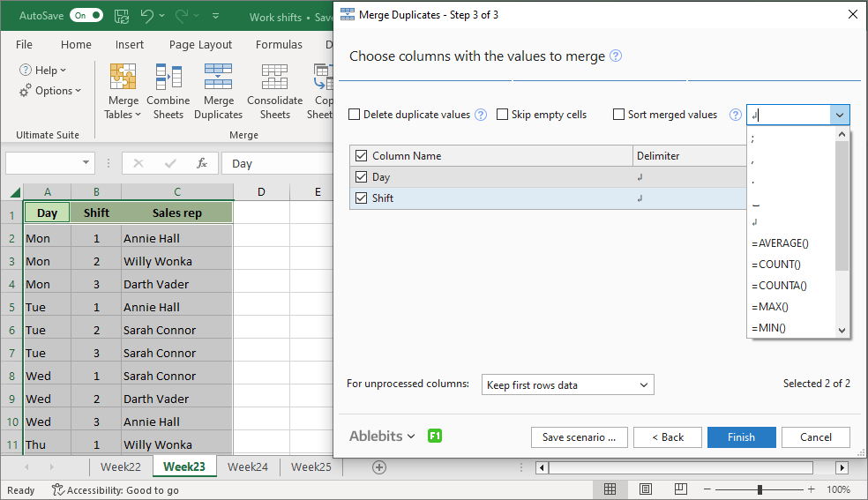Click horizontal scrollbar right arrow
The width and height of the screenshot is (868, 500).
pyautogui.click(x=842, y=468)
